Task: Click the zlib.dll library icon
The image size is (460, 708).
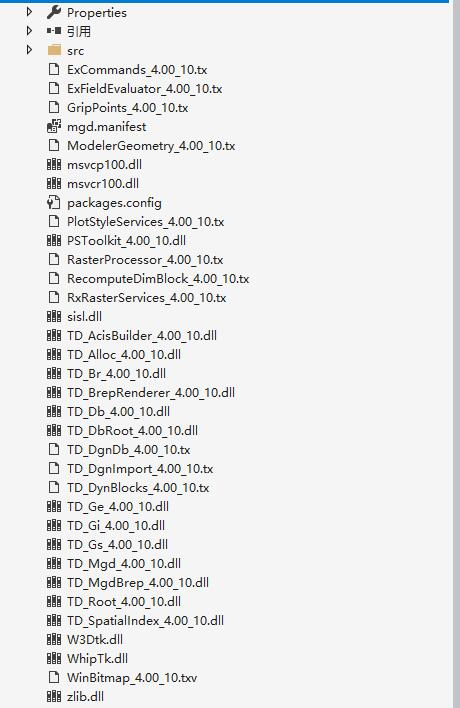Action: 54,696
